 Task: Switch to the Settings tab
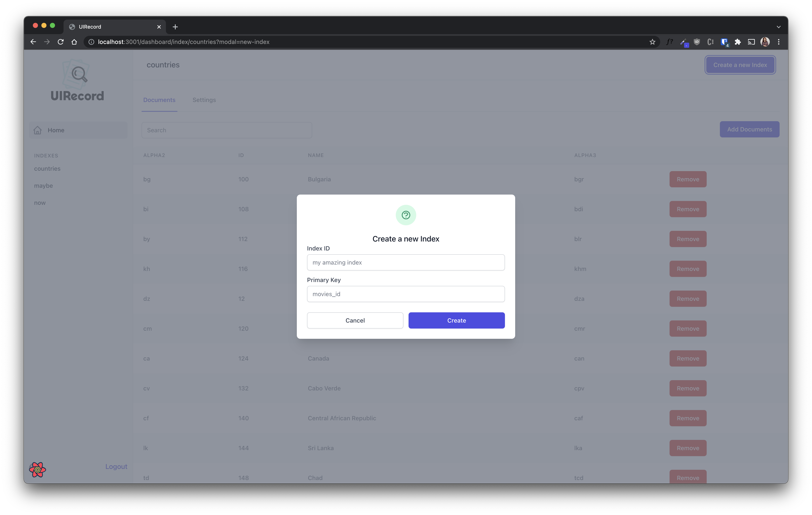(x=204, y=100)
